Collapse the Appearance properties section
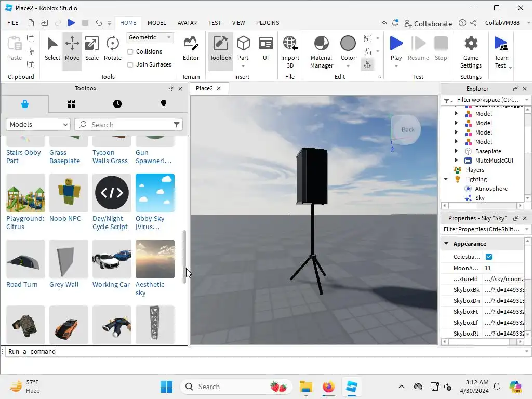 coord(446,244)
